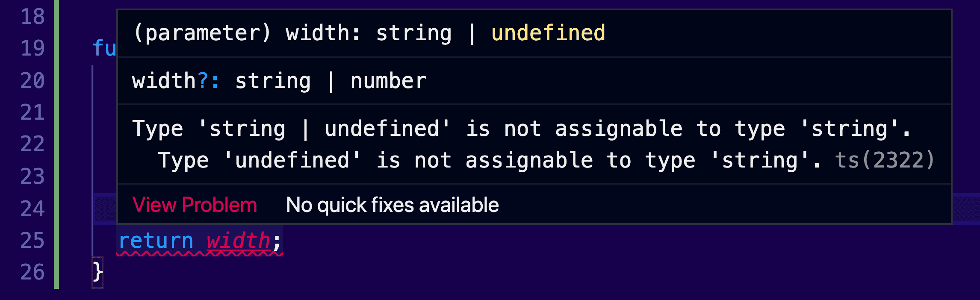Click the ts(2322) error code
This screenshot has height=300, width=980.
pos(884,161)
